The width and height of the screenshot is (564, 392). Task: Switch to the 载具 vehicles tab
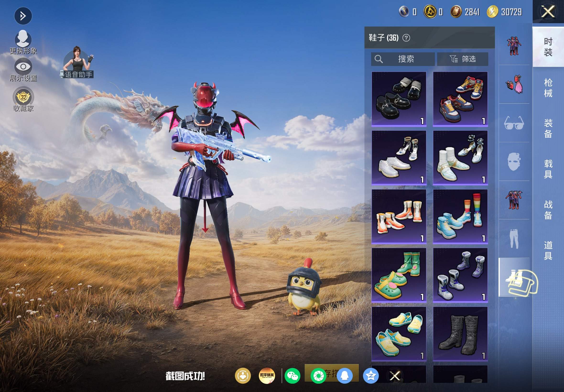coord(548,169)
